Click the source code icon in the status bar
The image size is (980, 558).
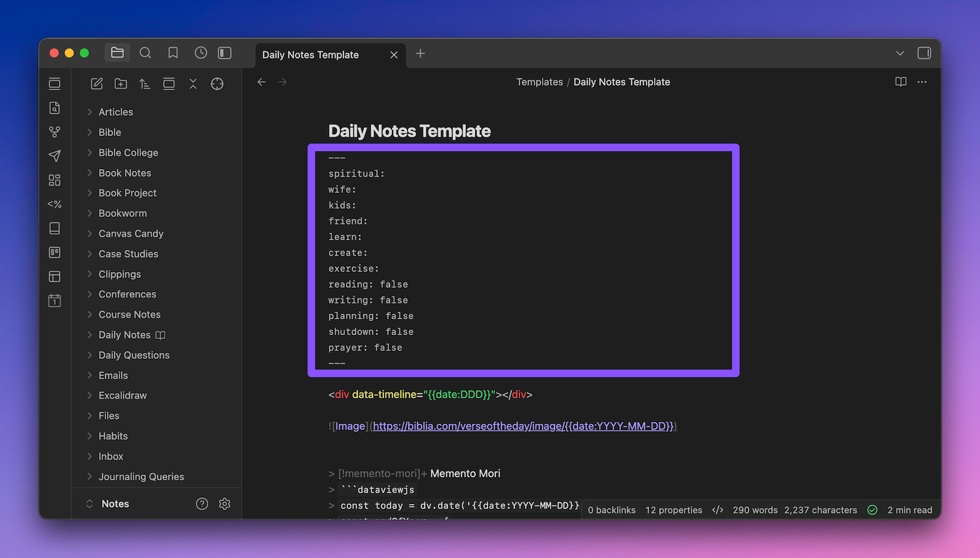718,510
